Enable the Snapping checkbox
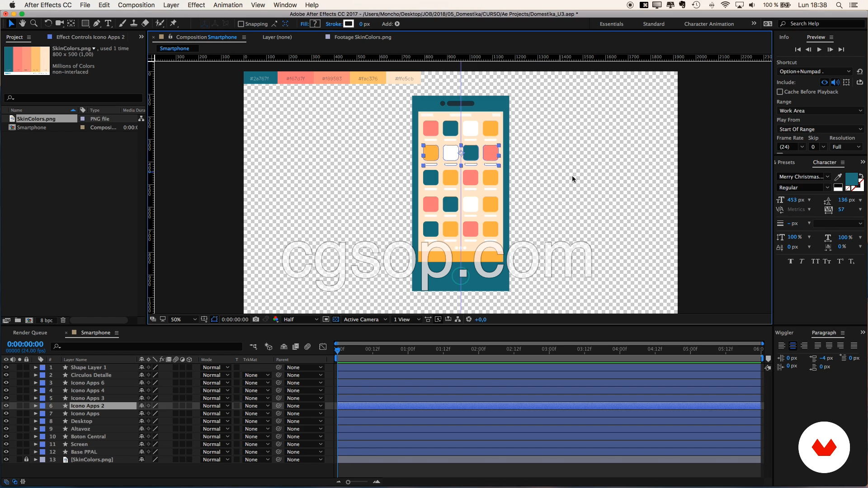This screenshot has width=868, height=488. [241, 24]
